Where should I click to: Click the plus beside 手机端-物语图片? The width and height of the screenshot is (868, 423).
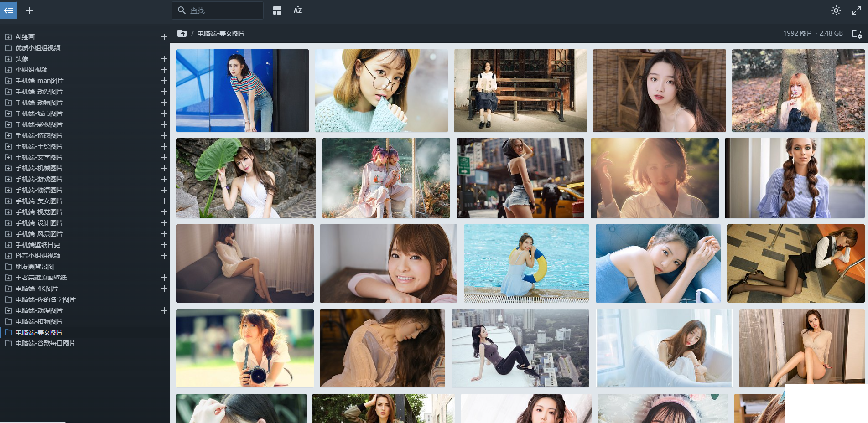164,190
